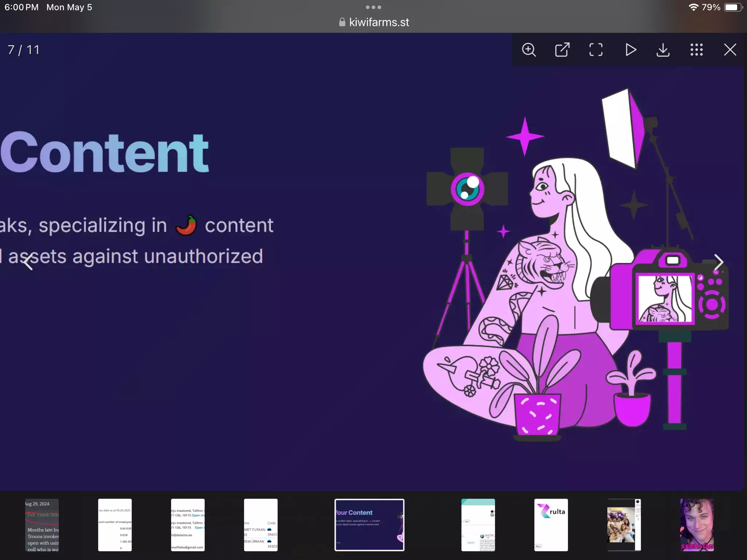The image size is (747, 560).
Task: Go to the previous image arrow
Action: [28, 262]
